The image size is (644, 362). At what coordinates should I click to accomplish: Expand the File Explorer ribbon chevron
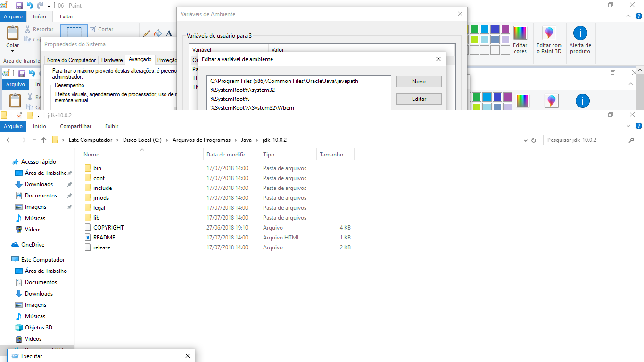[628, 126]
